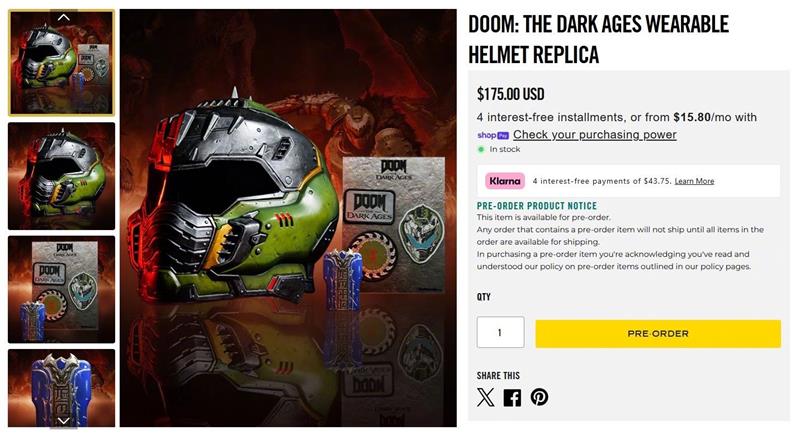Show more thumbnails with the down chevron
The width and height of the screenshot is (800, 440).
click(x=63, y=421)
